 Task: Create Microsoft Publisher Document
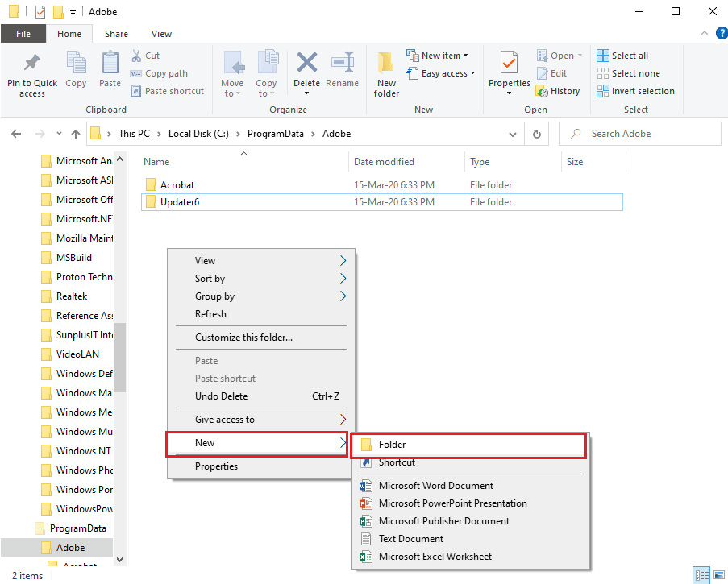pos(470,521)
